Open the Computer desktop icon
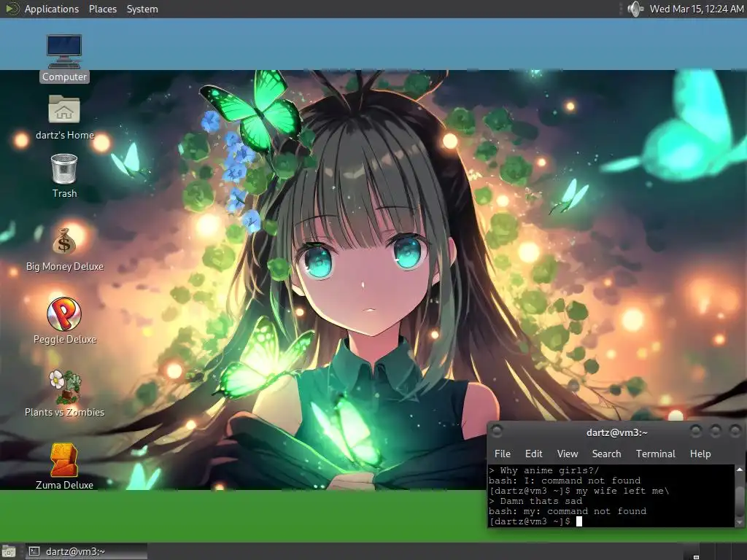Screen dimensions: 747x560 [x=64, y=52]
